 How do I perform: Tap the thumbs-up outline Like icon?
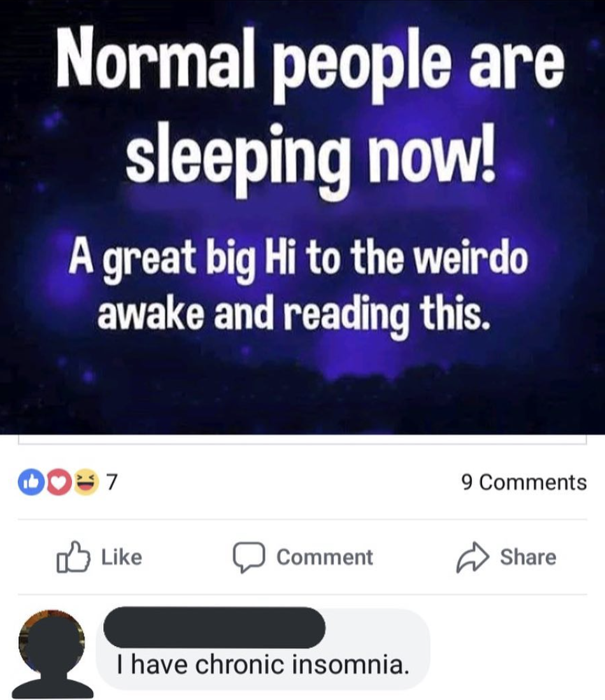(73, 557)
